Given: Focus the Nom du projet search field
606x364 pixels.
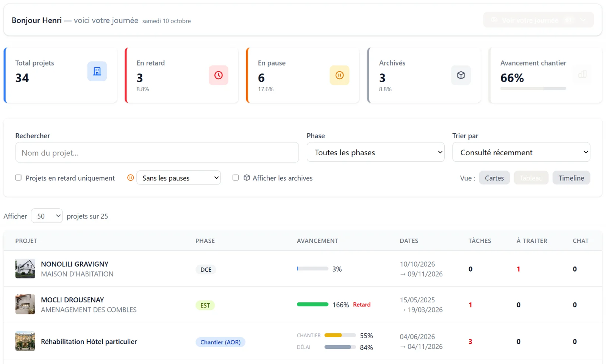Looking at the screenshot, I should pyautogui.click(x=157, y=152).
